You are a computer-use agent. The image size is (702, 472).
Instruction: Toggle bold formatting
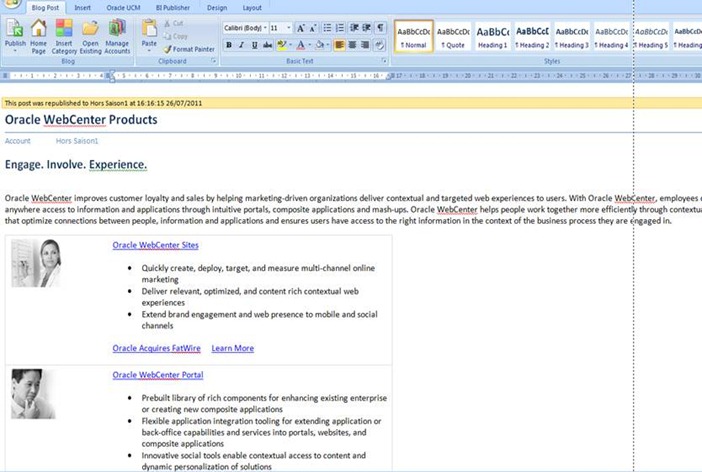[x=229, y=45]
